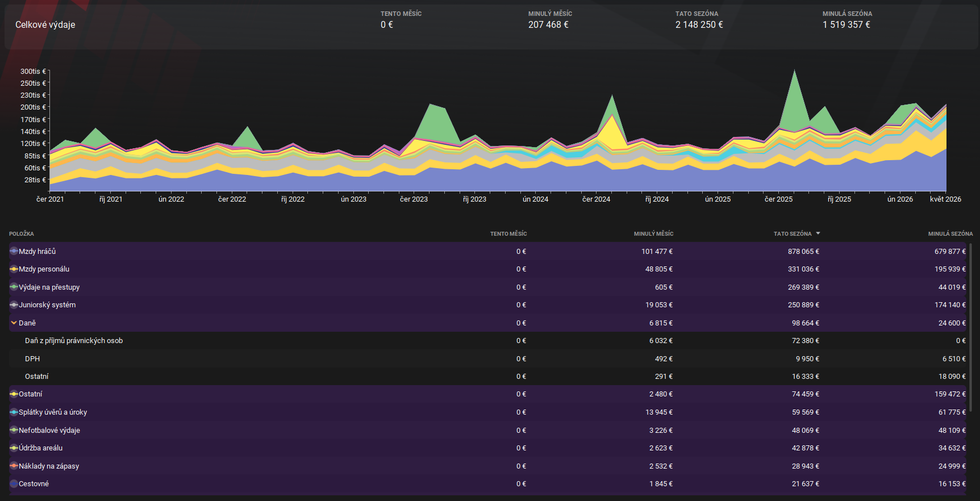
Task: Toggle the Mzdy personálu series color icon
Action: (x=14, y=269)
